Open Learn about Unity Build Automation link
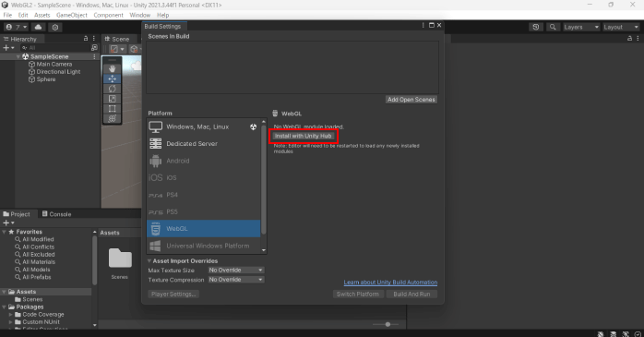Screen dimensions: 644x337 [x=390, y=283]
